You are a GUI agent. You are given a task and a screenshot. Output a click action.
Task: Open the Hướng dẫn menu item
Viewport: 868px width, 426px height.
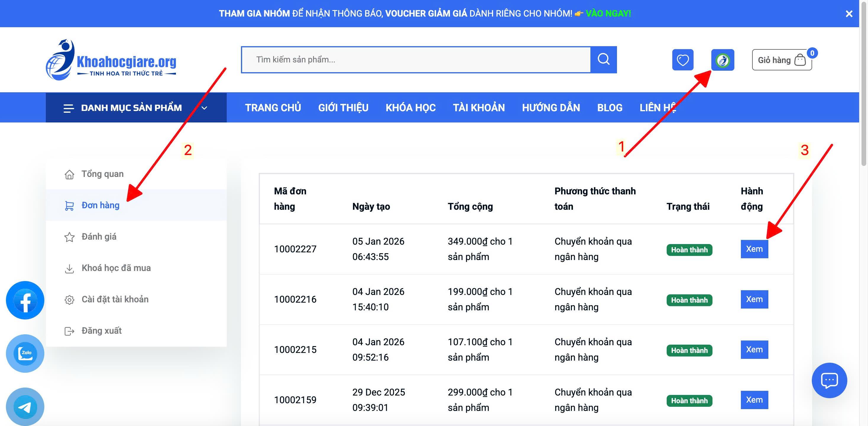pos(551,108)
